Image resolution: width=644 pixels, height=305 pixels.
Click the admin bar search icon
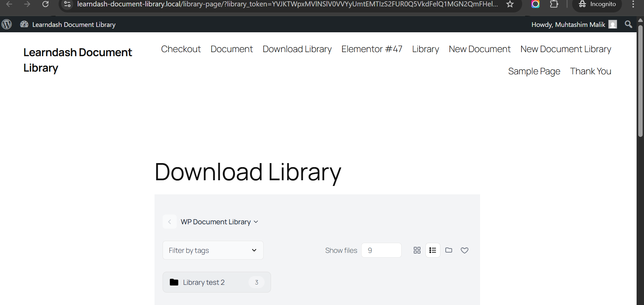click(628, 24)
